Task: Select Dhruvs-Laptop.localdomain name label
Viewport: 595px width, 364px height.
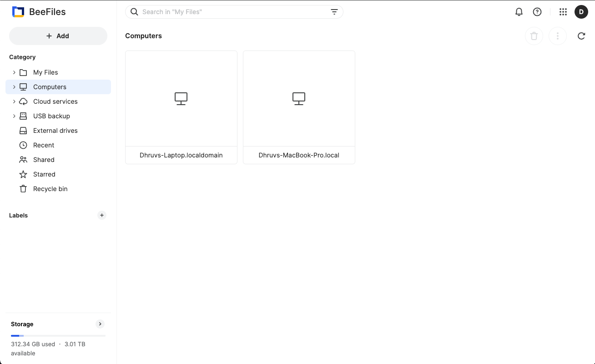Action: tap(181, 155)
